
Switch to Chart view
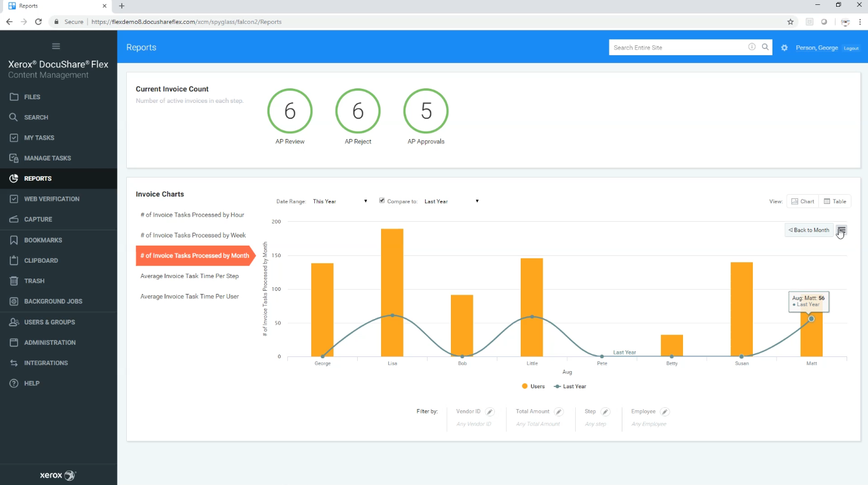click(802, 201)
